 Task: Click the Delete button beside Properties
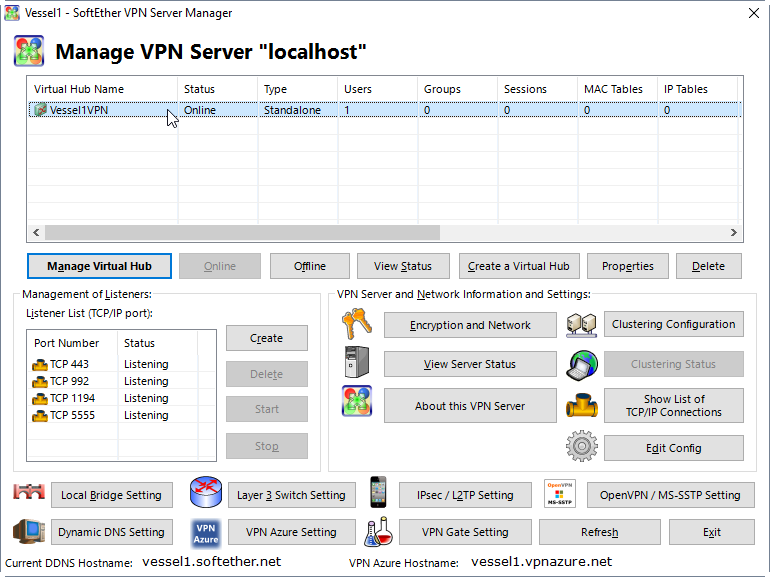click(x=708, y=266)
